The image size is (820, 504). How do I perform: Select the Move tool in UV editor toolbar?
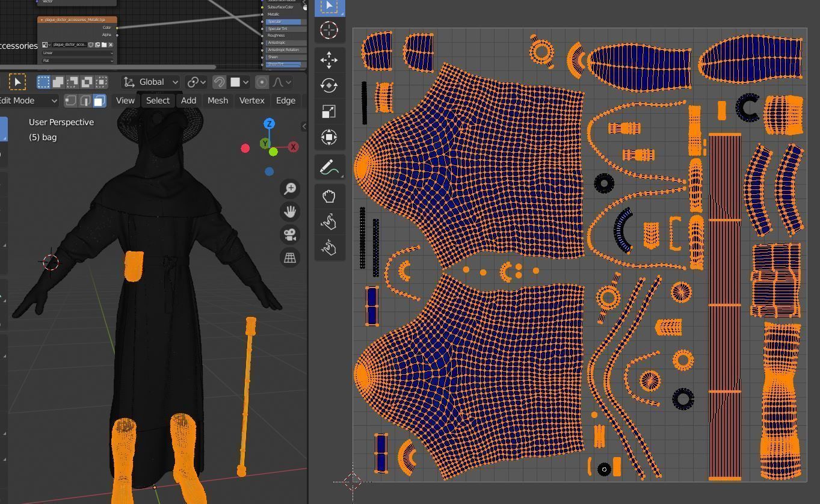[329, 60]
